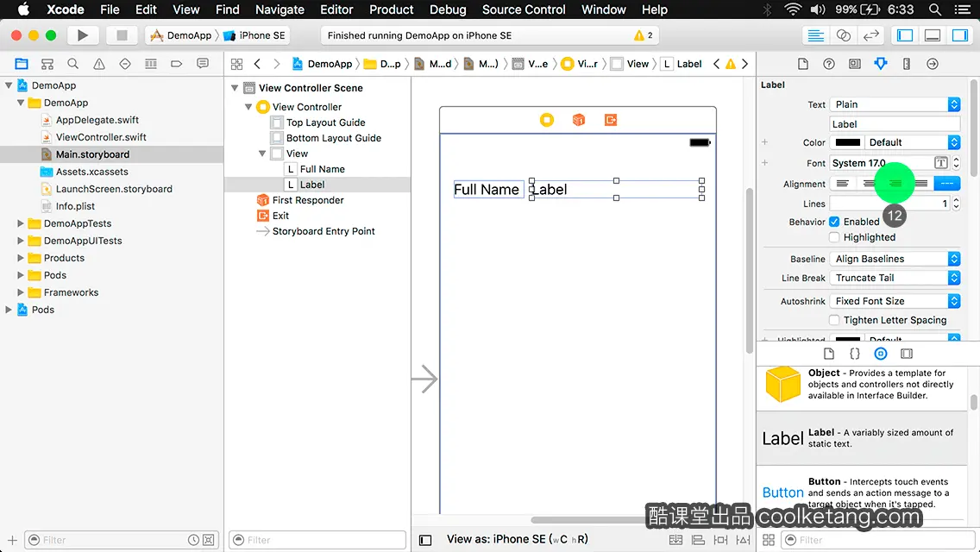Open the Apple menu
The image size is (980, 552).
pos(23,9)
